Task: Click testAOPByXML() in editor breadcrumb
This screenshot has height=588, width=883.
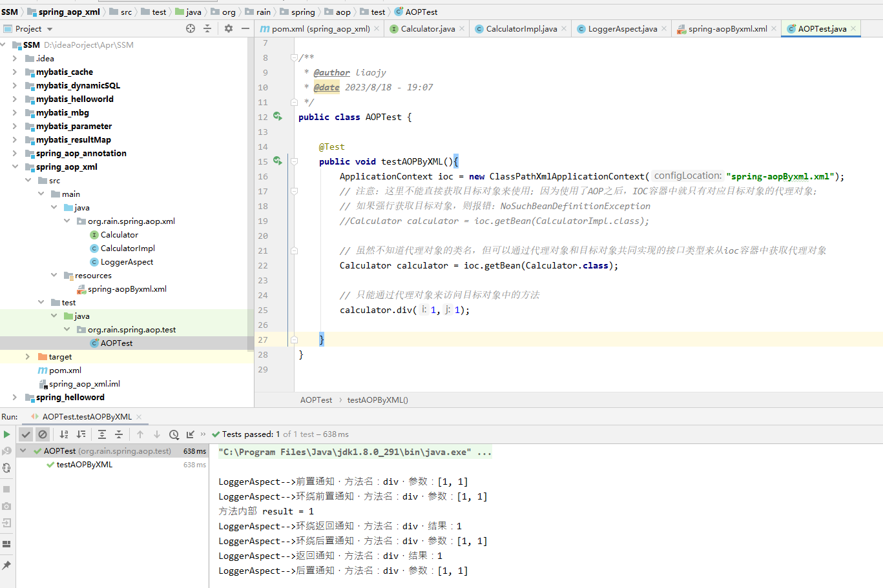Action: click(x=378, y=400)
